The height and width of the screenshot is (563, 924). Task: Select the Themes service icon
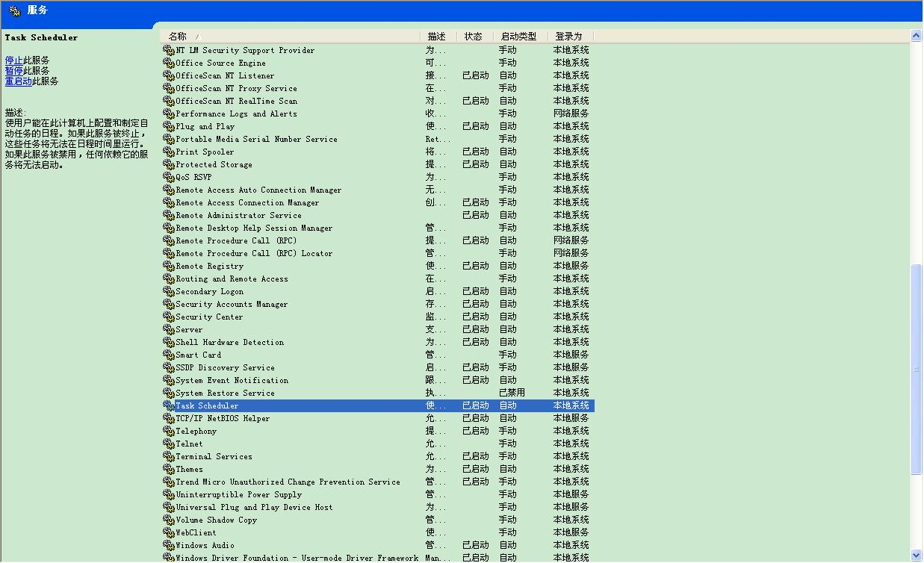click(x=169, y=469)
